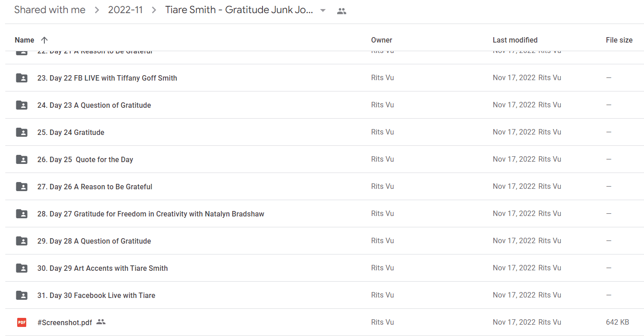Image resolution: width=644 pixels, height=336 pixels.
Task: Go to Shared with me breadcrumb
Action: point(50,10)
